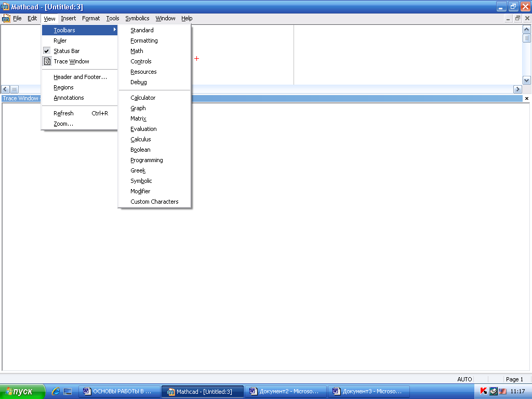Toggle the Status Bar checkmark item
This screenshot has height=399, width=532.
(79, 51)
